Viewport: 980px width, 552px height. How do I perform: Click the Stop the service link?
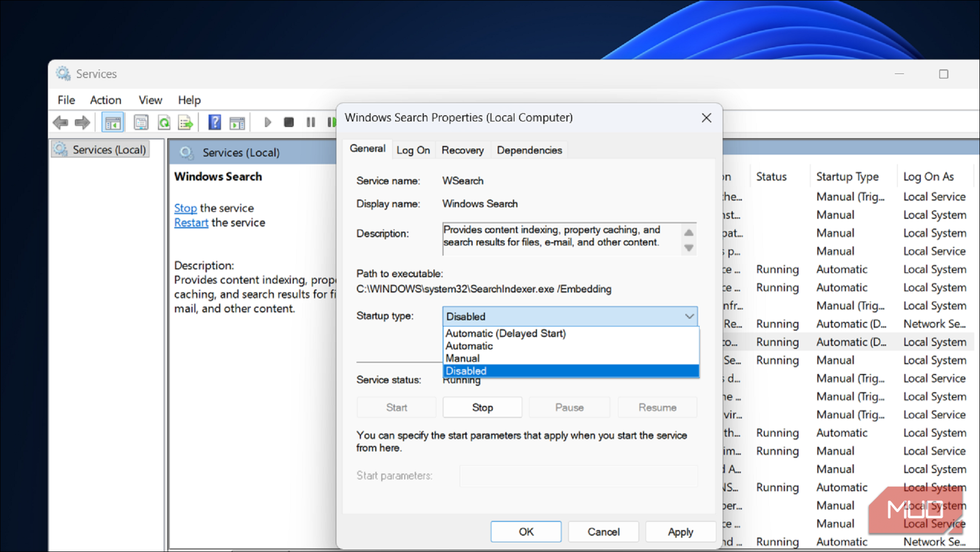(x=185, y=208)
